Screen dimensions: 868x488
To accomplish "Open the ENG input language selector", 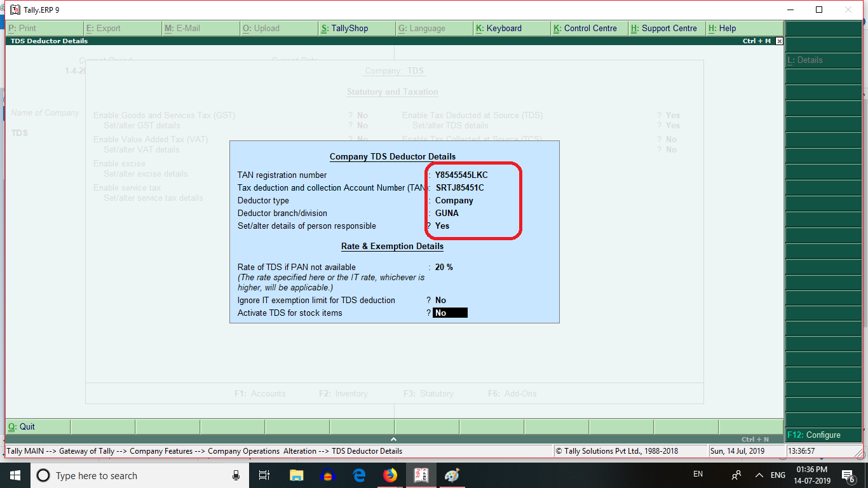I will click(x=776, y=474).
